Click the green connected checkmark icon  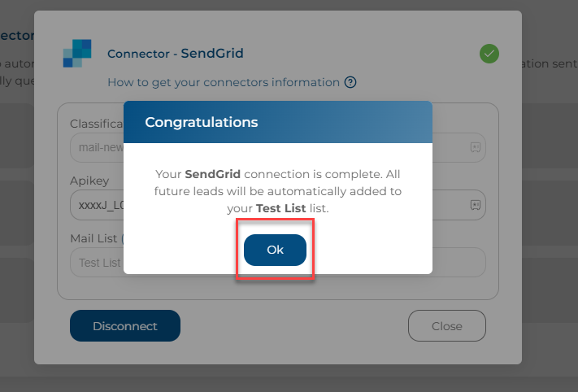(489, 54)
